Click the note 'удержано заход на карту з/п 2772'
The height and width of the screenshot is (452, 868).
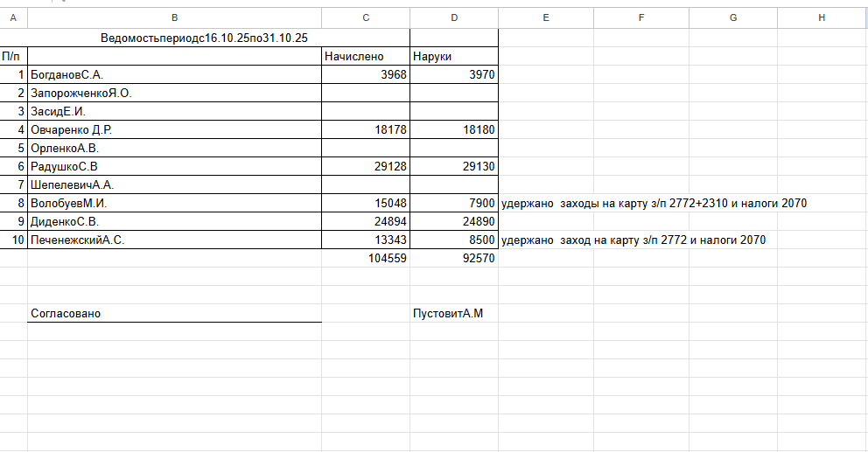[x=633, y=240]
